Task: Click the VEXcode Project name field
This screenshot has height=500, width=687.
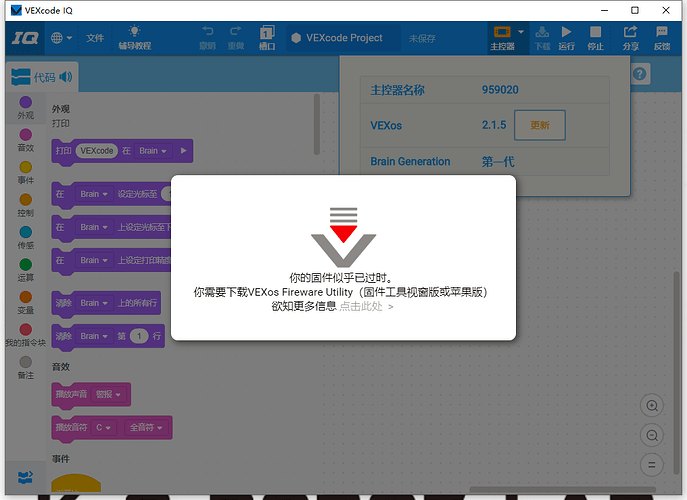Action: [x=344, y=38]
